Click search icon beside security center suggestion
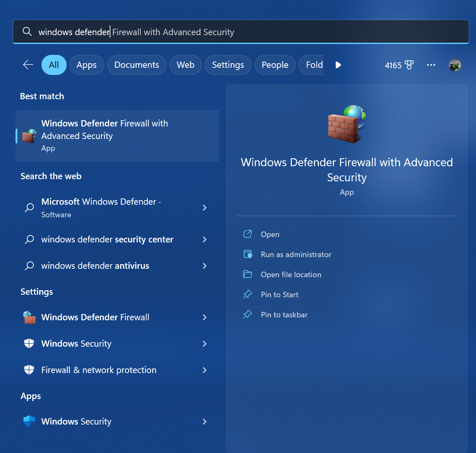Viewport: 476px width, 453px height. [x=29, y=239]
